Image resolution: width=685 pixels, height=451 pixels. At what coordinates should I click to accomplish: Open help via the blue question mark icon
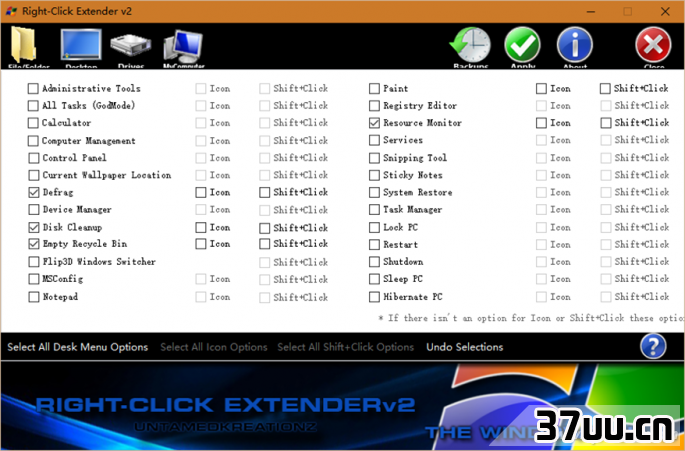pyautogui.click(x=653, y=347)
